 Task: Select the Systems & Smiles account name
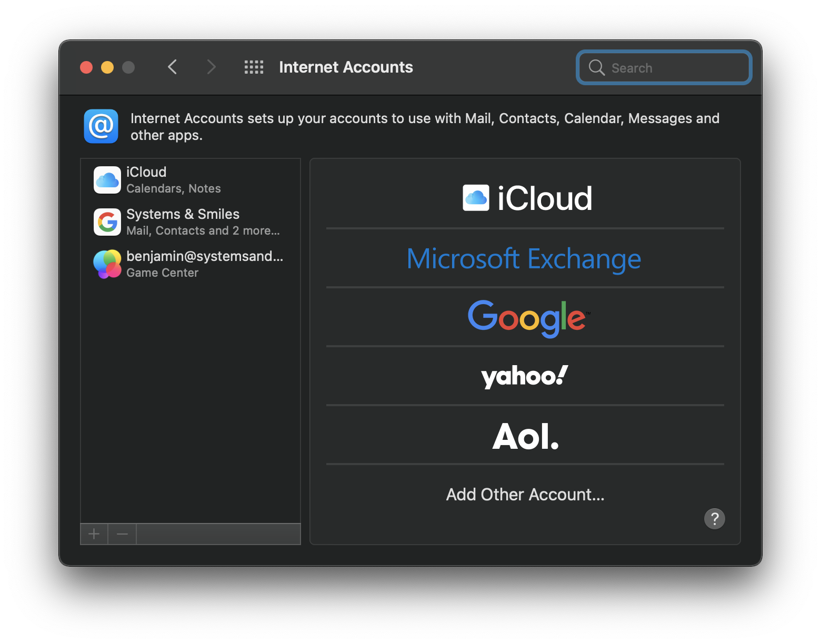point(183,214)
